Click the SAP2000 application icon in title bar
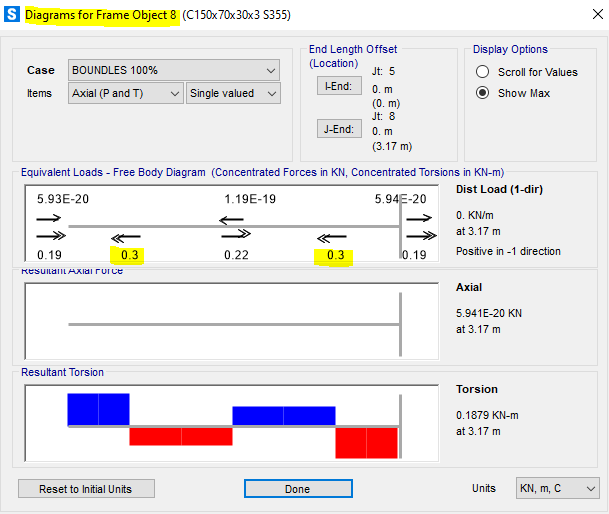 (x=12, y=16)
